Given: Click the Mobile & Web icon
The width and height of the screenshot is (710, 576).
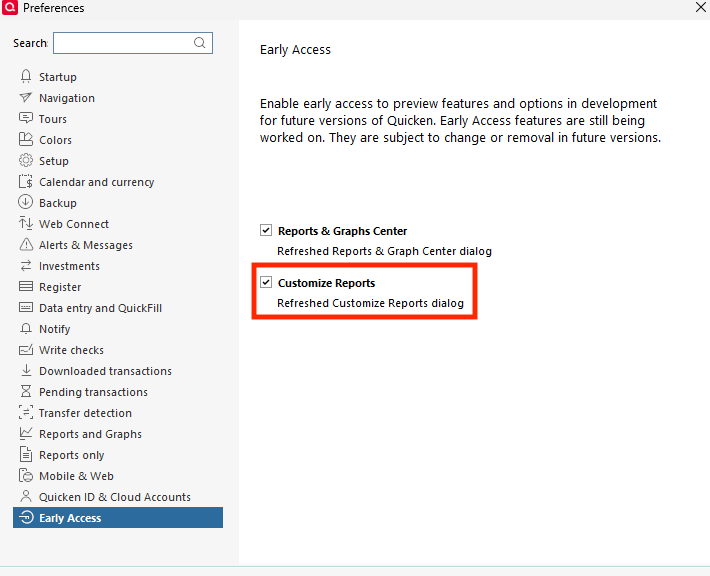Looking at the screenshot, I should 26,475.
